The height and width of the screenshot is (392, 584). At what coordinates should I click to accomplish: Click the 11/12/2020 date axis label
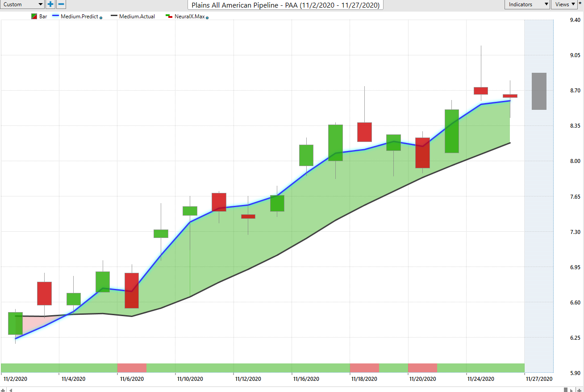tap(248, 379)
